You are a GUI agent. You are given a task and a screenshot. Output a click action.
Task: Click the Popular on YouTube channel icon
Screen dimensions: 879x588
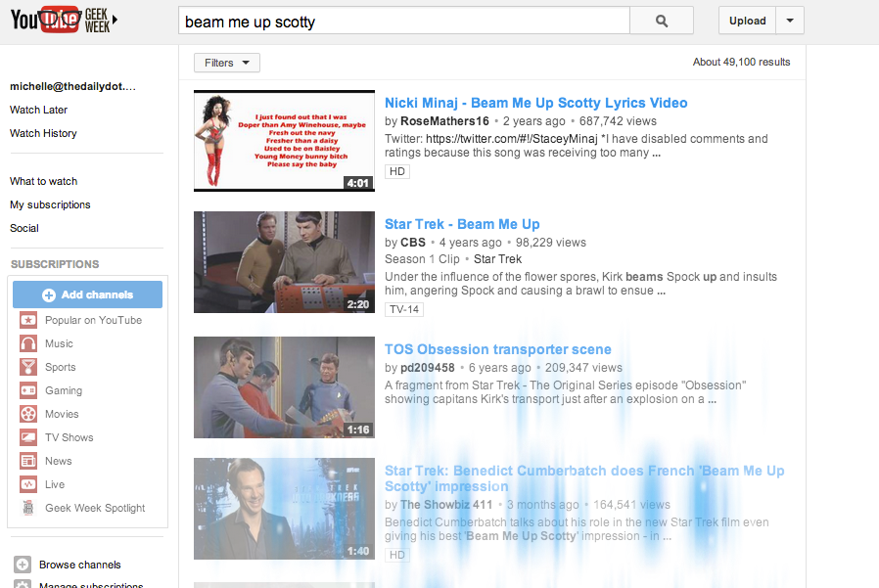(28, 321)
